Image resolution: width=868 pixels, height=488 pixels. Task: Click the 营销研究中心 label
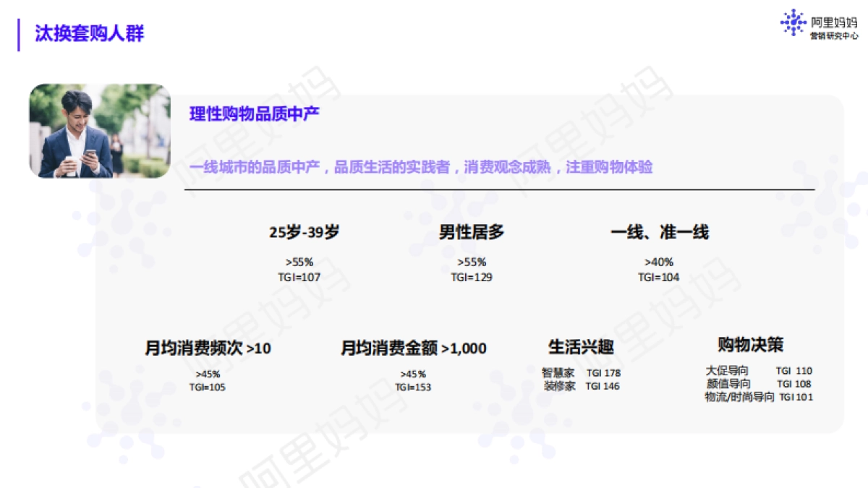(x=833, y=35)
